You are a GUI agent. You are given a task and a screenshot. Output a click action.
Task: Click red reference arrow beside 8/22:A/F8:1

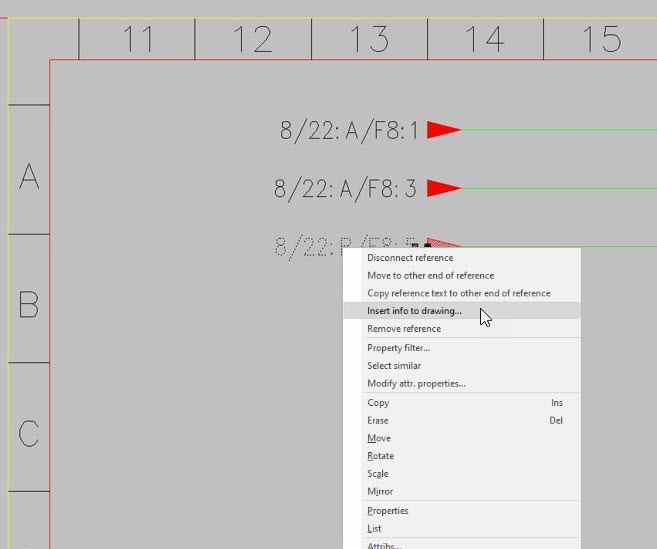tap(442, 130)
